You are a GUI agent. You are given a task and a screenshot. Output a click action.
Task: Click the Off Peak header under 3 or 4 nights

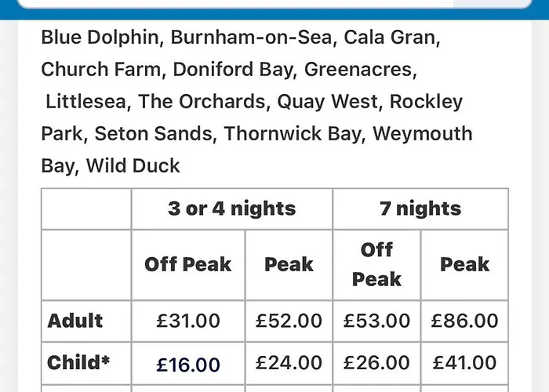[188, 265]
